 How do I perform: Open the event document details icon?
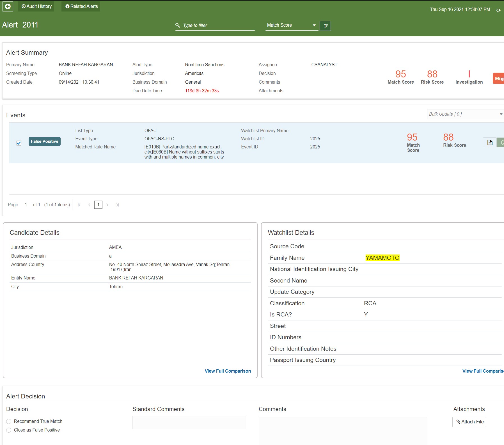pos(490,143)
